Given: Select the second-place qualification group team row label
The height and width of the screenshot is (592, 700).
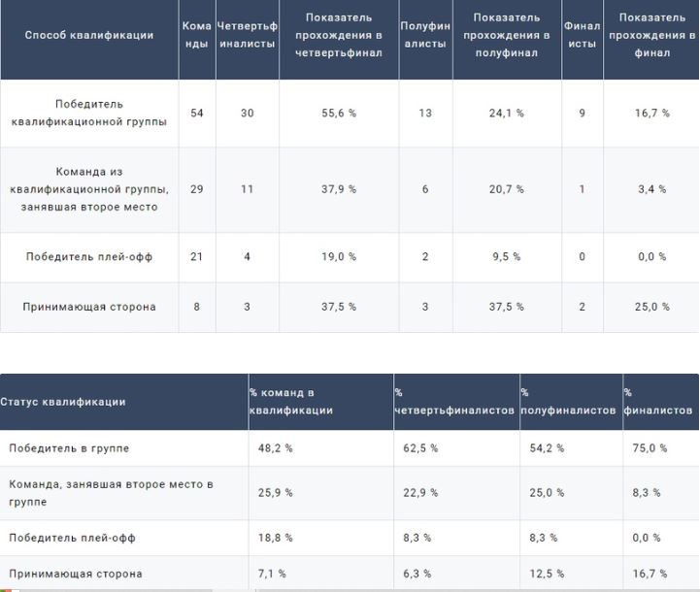Looking at the screenshot, I should [88, 189].
